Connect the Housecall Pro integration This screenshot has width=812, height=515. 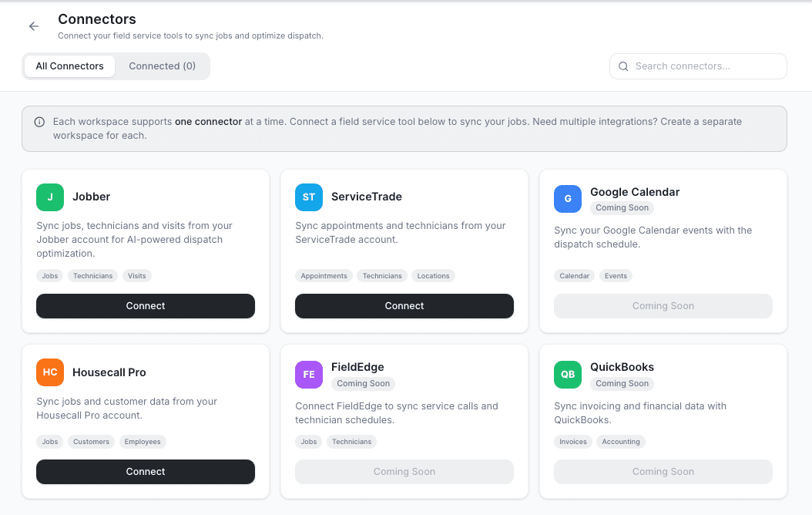(145, 471)
